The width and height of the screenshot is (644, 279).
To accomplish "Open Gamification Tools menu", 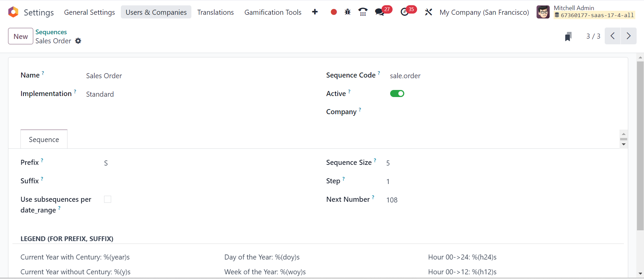I will coord(273,12).
